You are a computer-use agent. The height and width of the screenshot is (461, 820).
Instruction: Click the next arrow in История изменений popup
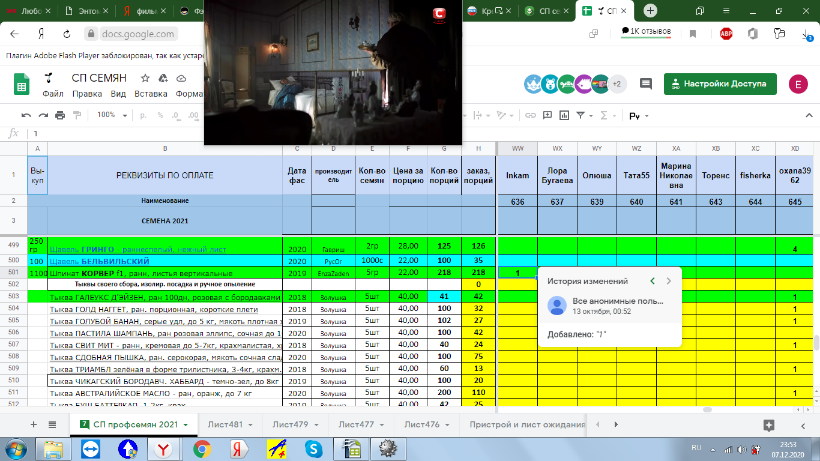tap(669, 281)
